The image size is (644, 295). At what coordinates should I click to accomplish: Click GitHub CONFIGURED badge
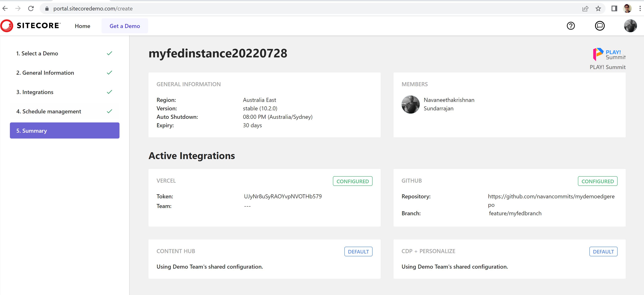[597, 181]
